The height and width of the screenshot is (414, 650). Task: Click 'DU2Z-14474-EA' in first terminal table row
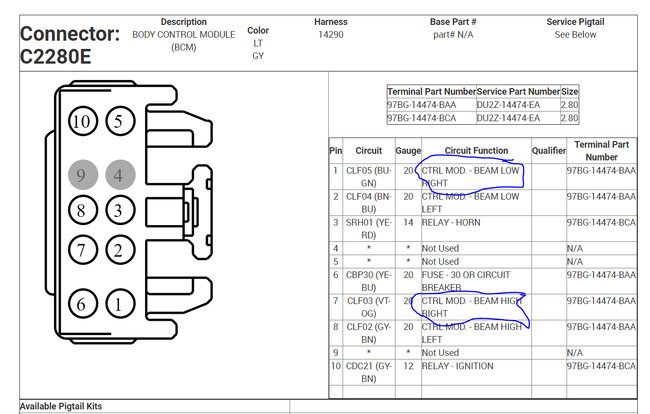click(x=508, y=105)
